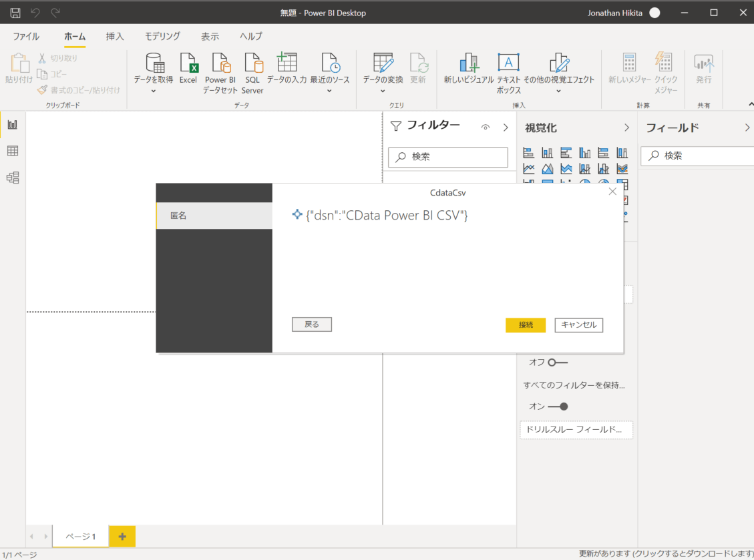Select the 100% stacked bar chart visual
754x560 pixels.
coord(604,153)
